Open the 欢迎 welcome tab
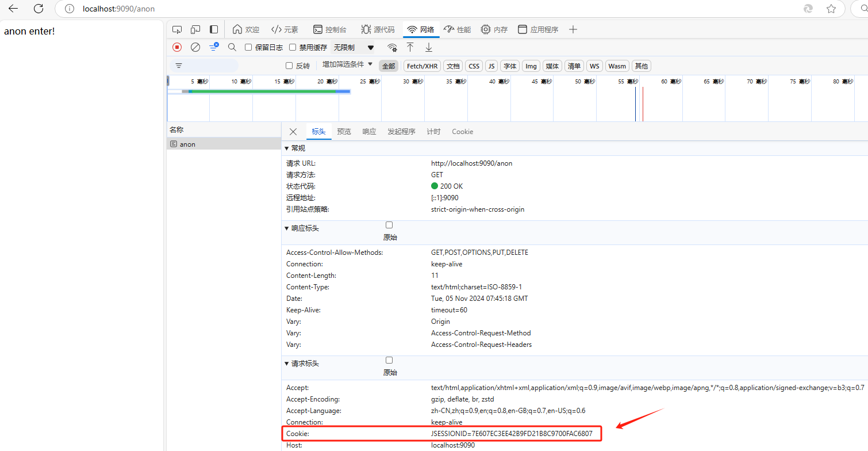Image resolution: width=868 pixels, height=451 pixels. (x=246, y=29)
